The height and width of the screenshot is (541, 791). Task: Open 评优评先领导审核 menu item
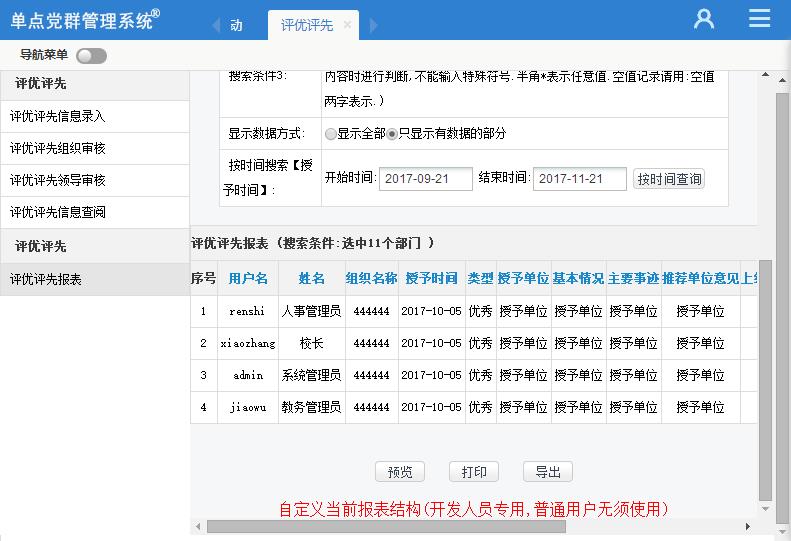pyautogui.click(x=95, y=180)
